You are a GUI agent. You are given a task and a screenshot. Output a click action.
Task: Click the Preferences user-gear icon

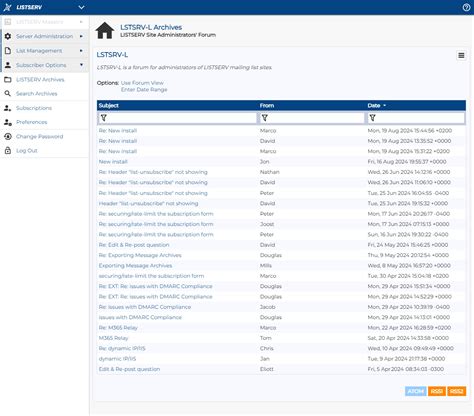pos(8,122)
